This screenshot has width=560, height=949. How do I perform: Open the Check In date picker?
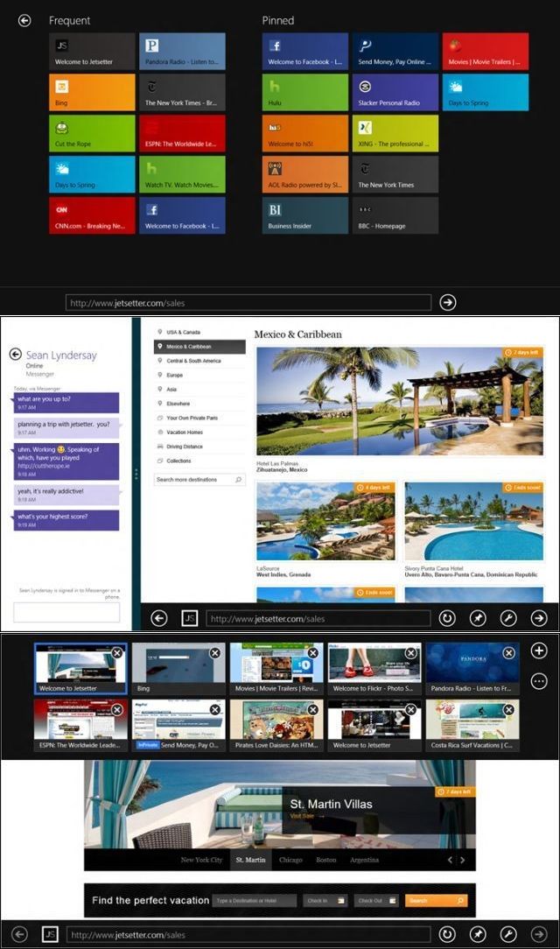click(x=325, y=901)
